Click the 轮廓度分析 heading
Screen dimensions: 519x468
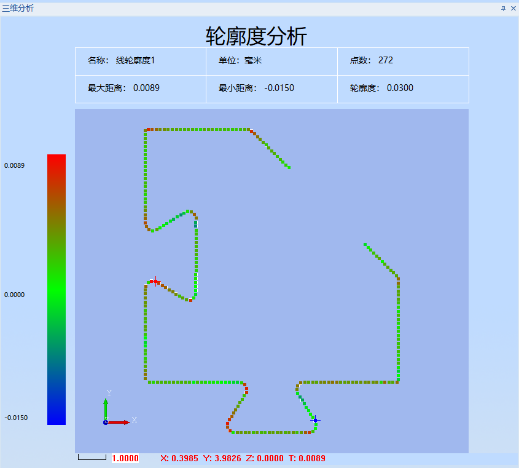[256, 36]
